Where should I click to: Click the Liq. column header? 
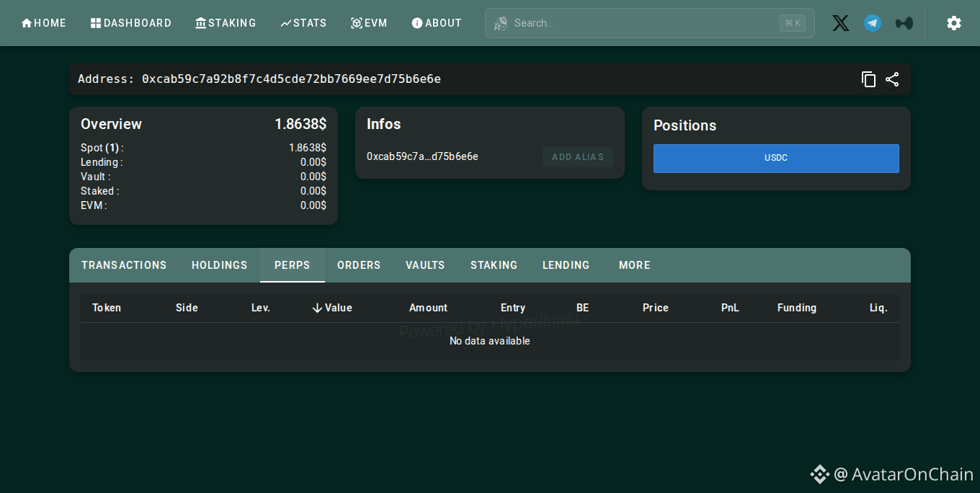tap(878, 308)
